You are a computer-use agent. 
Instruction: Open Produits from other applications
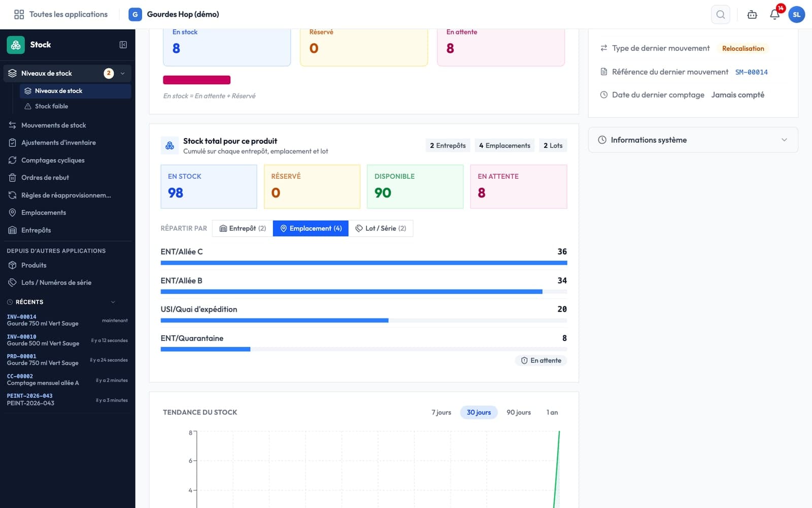pyautogui.click(x=67, y=265)
